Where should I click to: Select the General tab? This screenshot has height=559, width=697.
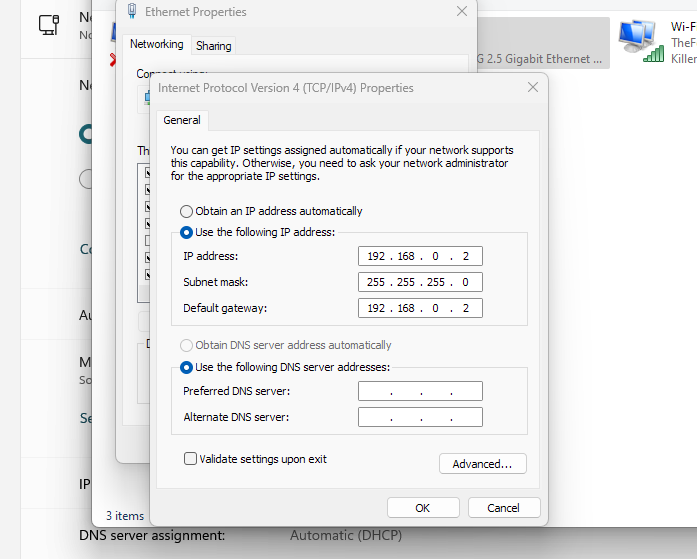pyautogui.click(x=182, y=120)
